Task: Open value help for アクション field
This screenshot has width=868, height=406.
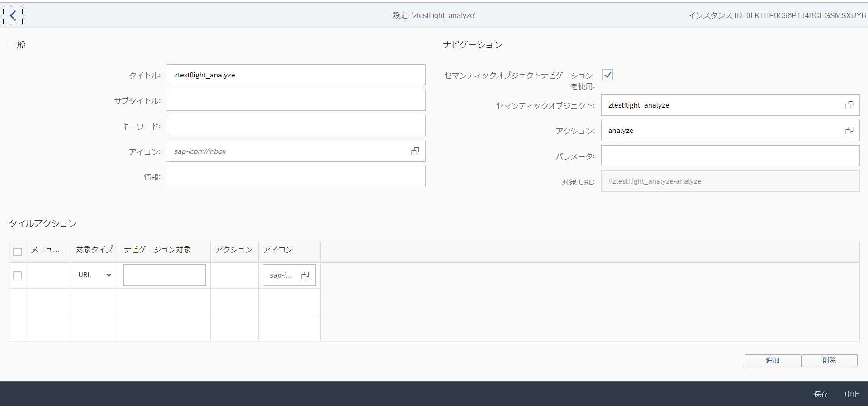Action: click(x=849, y=131)
